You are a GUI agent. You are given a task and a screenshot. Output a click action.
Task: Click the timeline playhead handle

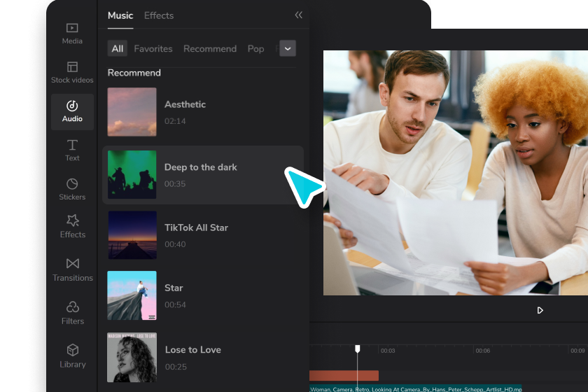[x=358, y=349]
